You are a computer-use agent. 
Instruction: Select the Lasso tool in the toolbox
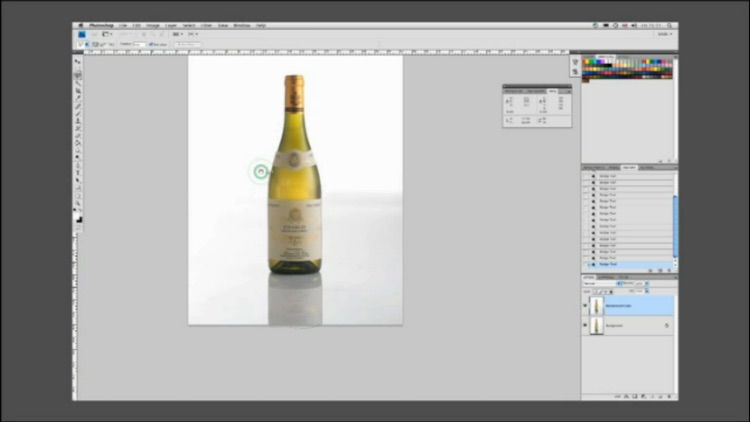tap(78, 75)
